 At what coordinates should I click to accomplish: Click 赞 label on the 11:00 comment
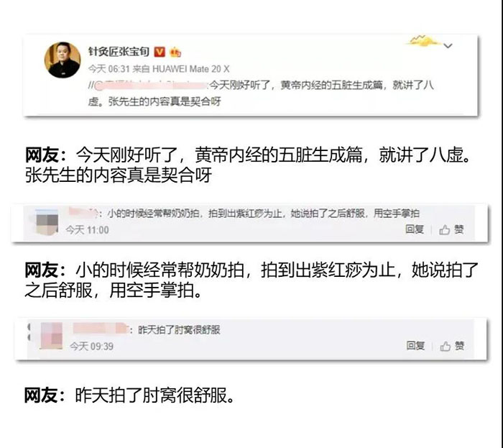[x=458, y=229]
